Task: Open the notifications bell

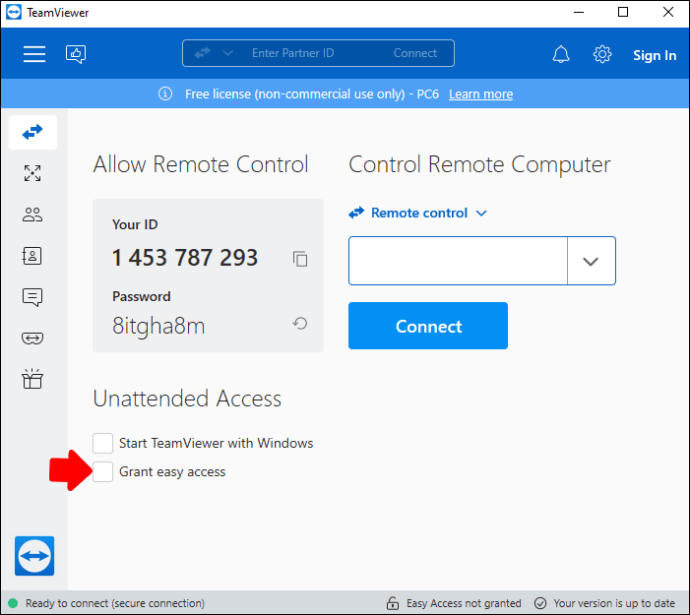Action: point(561,54)
